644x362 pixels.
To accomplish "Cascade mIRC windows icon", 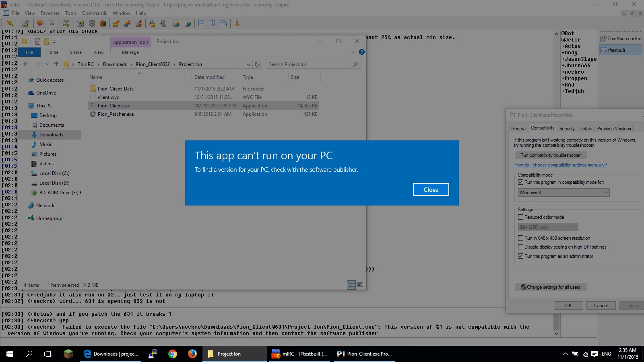I will pyautogui.click(x=224, y=23).
